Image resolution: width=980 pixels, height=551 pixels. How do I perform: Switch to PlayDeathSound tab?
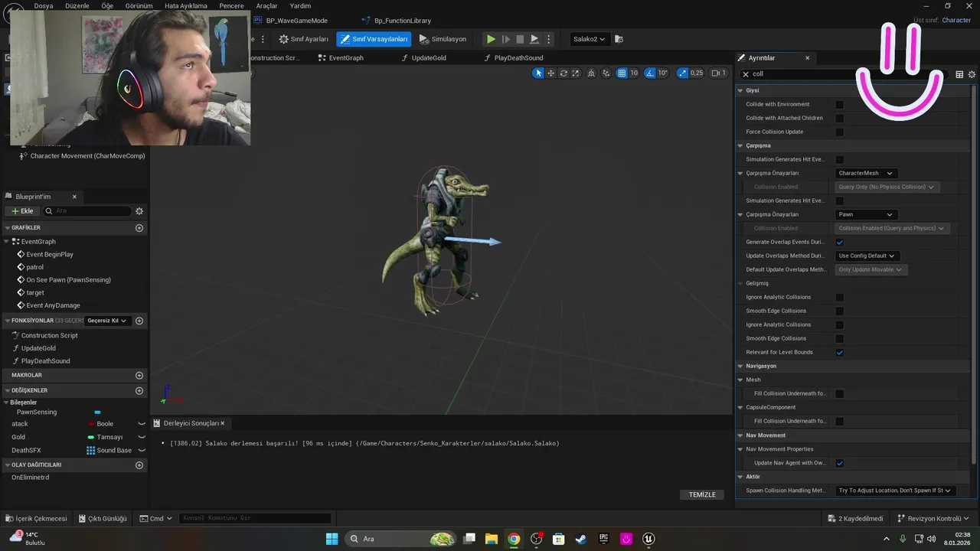[514, 57]
